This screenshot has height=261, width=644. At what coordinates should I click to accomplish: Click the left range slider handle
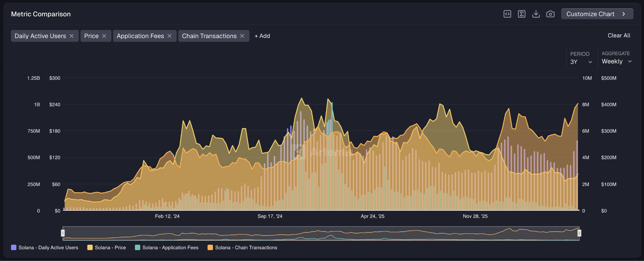point(63,233)
